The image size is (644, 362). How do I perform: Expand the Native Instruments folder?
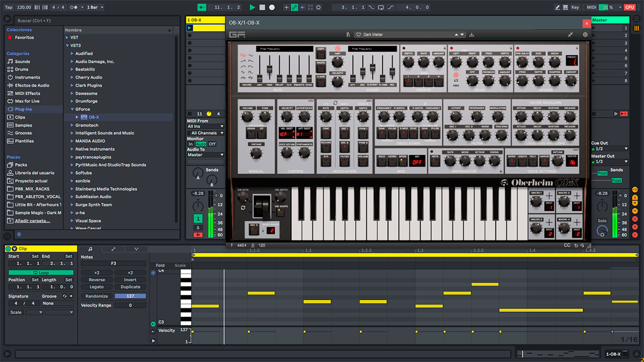click(72, 149)
